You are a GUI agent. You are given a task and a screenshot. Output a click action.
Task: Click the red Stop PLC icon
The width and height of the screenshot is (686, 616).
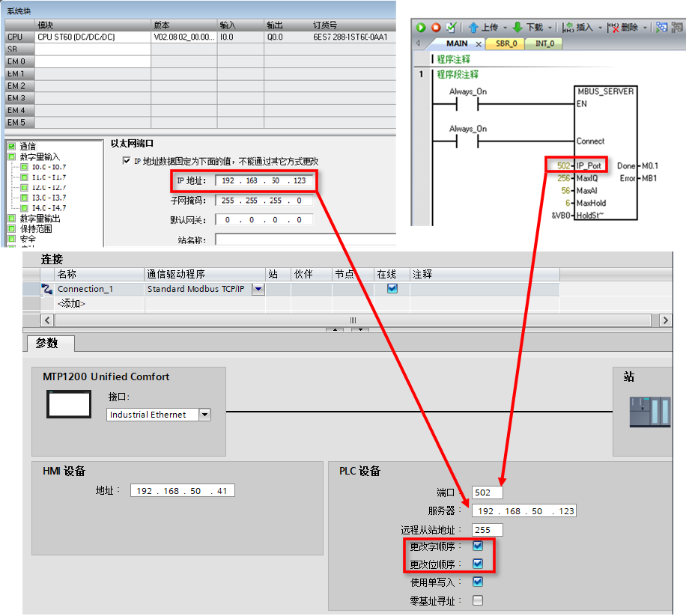[x=435, y=28]
